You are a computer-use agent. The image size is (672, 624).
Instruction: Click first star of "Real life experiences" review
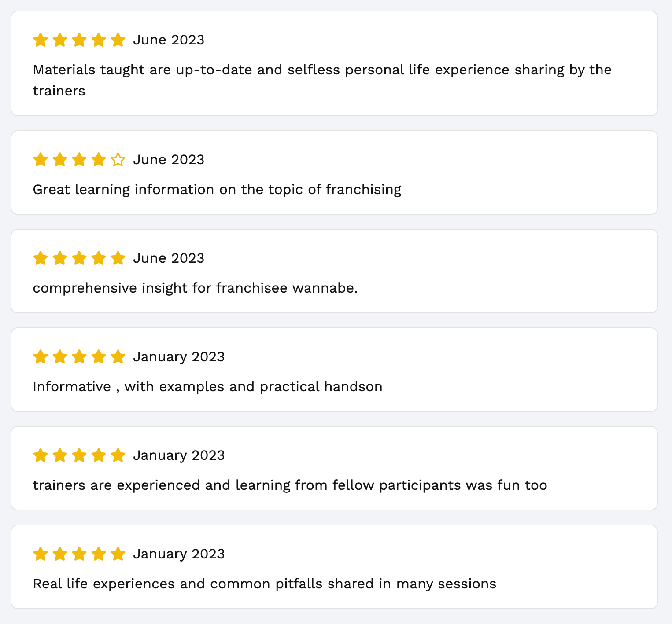coord(40,554)
